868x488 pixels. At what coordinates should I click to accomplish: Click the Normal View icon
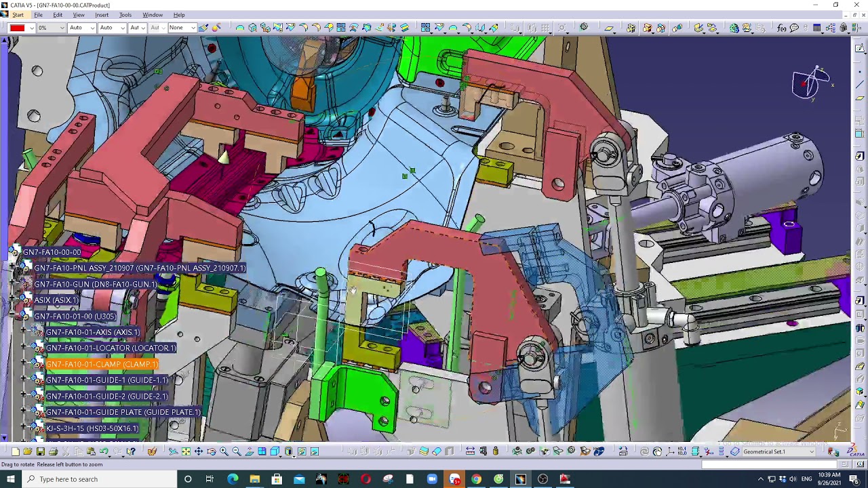(250, 451)
